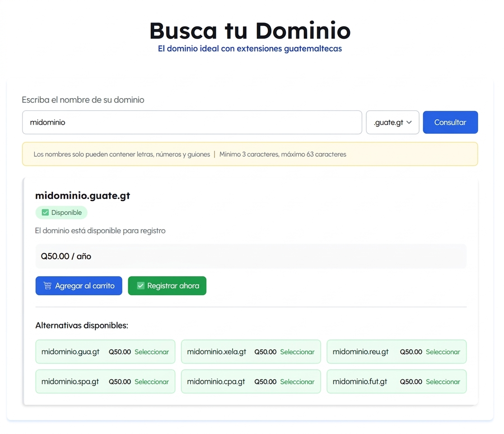
Task: Select the midominio.reu.gt alternative
Action: 443,352
